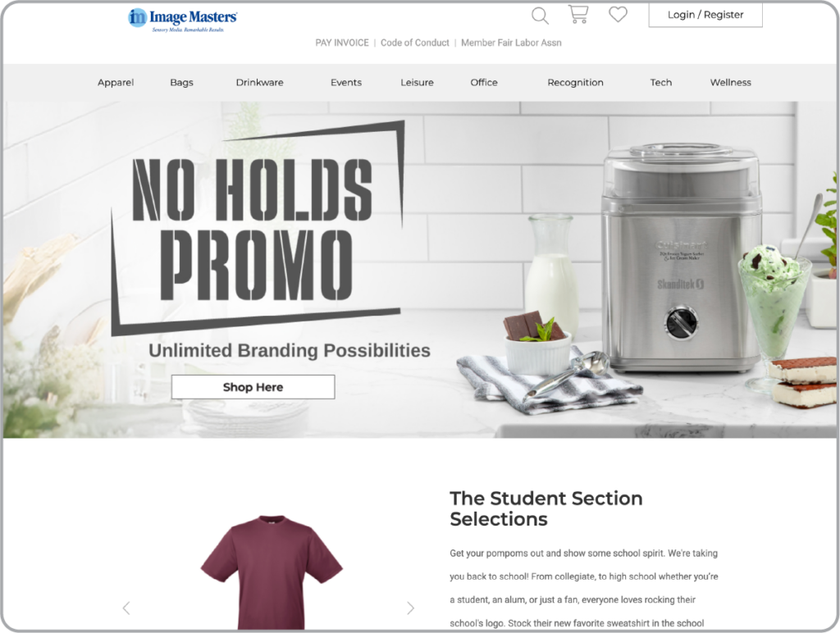The image size is (840, 633).
Task: Open the Recognition category menu
Action: coord(575,83)
